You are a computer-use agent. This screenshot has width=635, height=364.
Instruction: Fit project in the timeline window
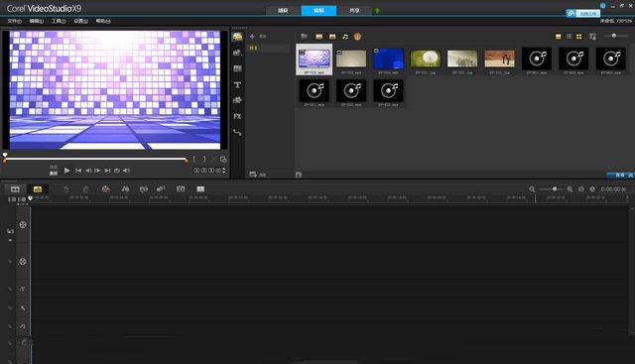click(x=580, y=189)
